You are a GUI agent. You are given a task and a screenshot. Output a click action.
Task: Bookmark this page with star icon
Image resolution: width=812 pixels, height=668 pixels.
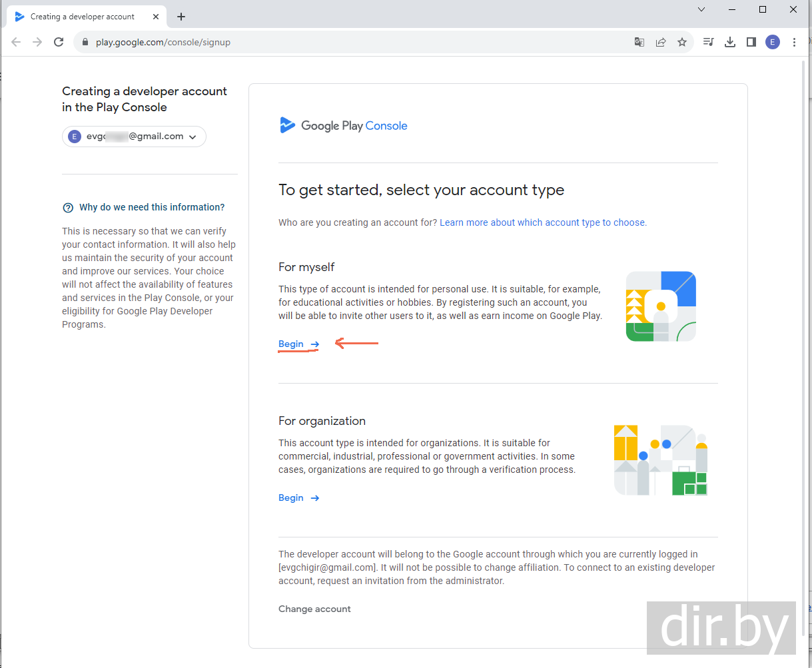[682, 42]
